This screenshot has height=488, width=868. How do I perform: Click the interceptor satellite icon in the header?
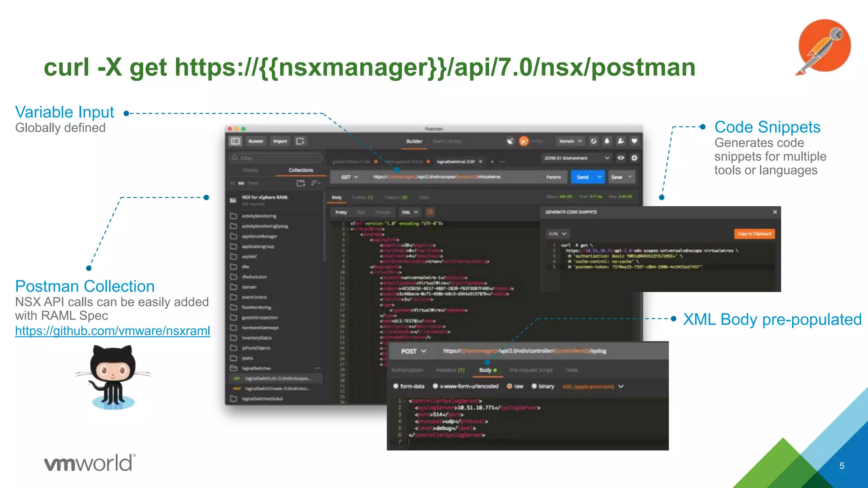click(510, 141)
